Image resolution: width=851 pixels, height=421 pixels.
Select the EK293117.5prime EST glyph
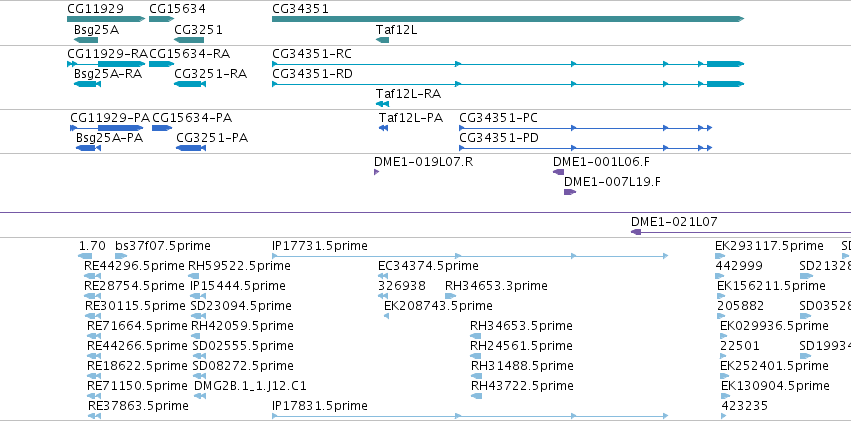[x=721, y=256]
